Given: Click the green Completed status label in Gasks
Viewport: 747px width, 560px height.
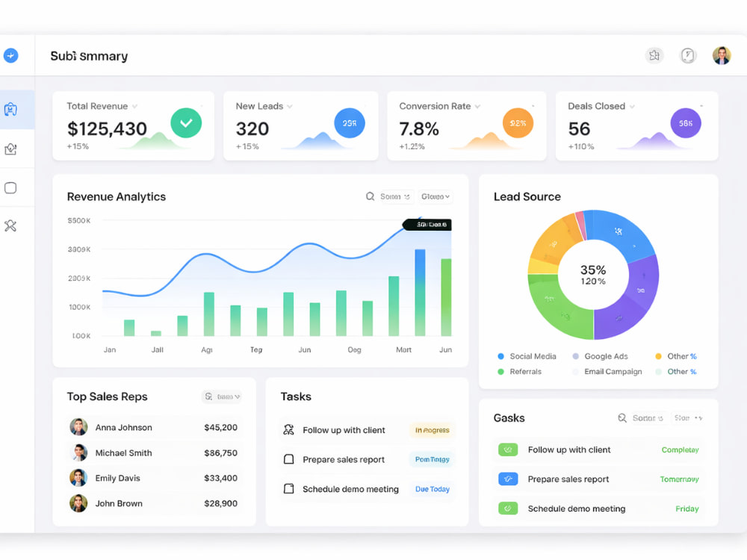Looking at the screenshot, I should point(680,449).
